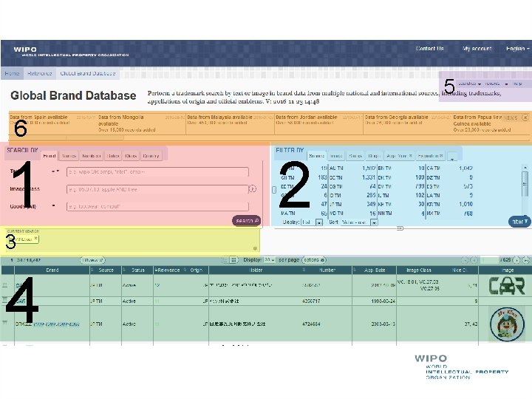Close the news banner
Image resolution: width=532 pixels, height=399 pixels.
[525, 117]
